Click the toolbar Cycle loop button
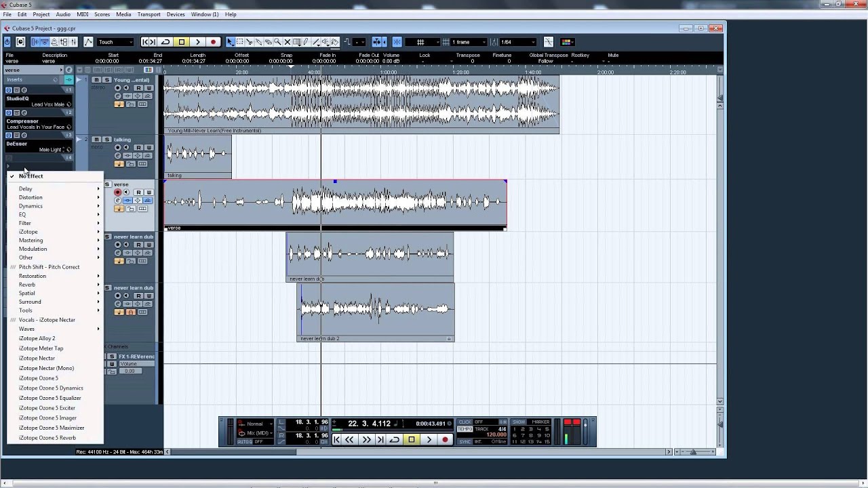This screenshot has width=868, height=488. tap(165, 42)
